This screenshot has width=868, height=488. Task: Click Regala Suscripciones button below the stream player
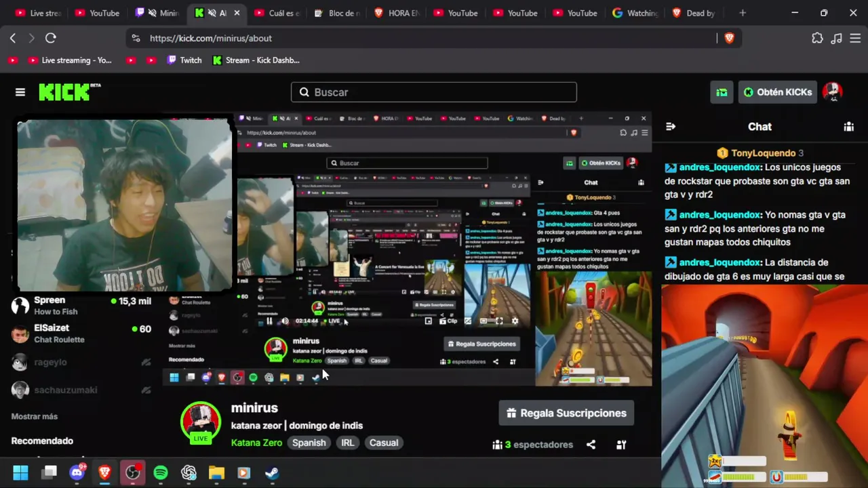click(x=566, y=413)
